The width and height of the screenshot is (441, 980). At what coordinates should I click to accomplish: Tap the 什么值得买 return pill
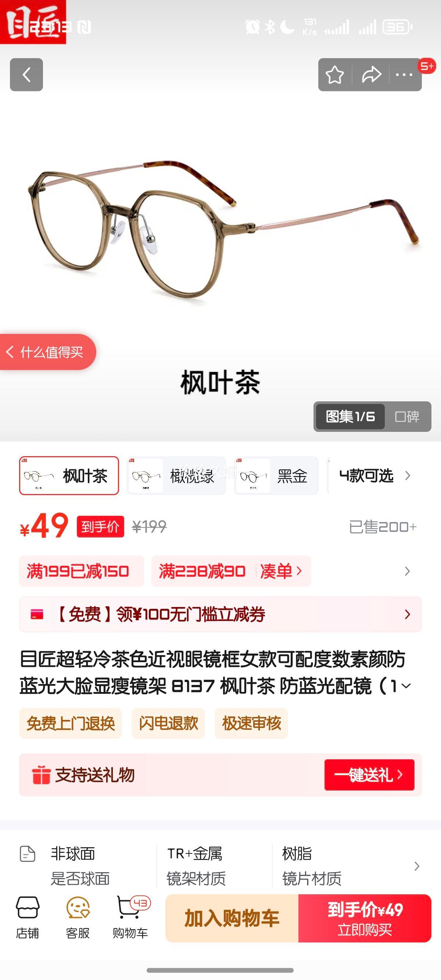tap(48, 352)
